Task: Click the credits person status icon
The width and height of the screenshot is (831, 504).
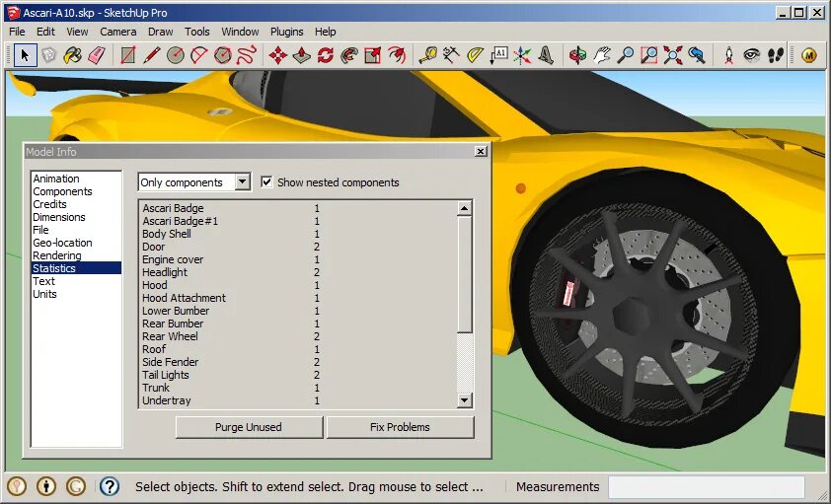Action: [46, 486]
